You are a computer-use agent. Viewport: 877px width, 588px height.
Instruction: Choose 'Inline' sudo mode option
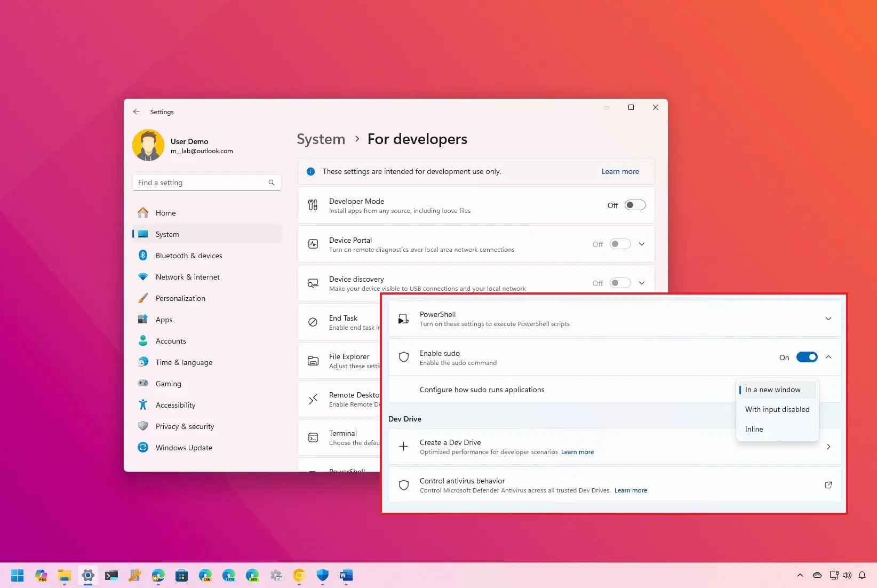(x=754, y=428)
